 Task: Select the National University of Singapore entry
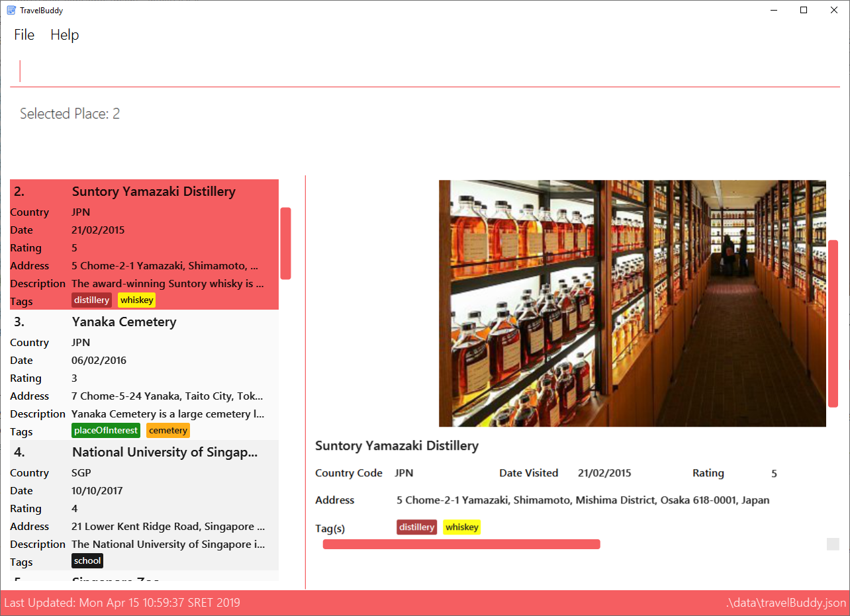144,505
